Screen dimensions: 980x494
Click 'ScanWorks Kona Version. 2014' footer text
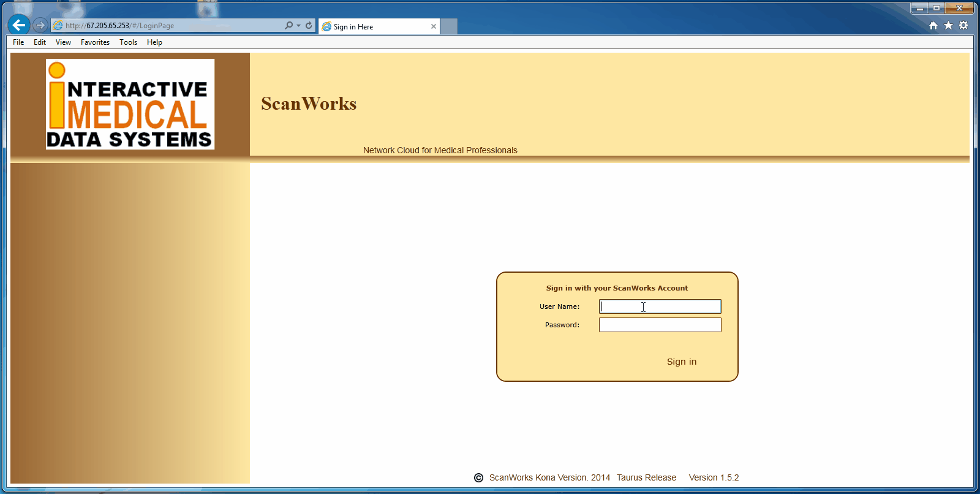[549, 477]
